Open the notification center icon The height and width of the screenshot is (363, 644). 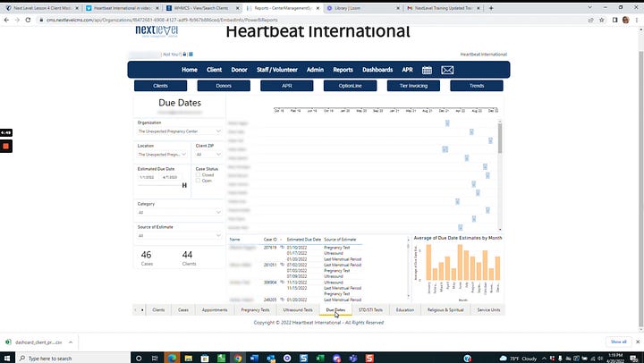(x=634, y=358)
